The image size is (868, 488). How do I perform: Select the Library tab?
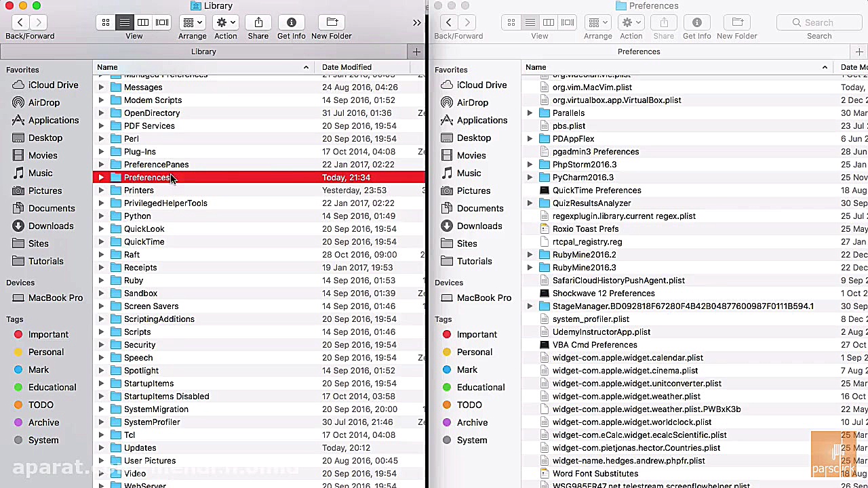(203, 52)
